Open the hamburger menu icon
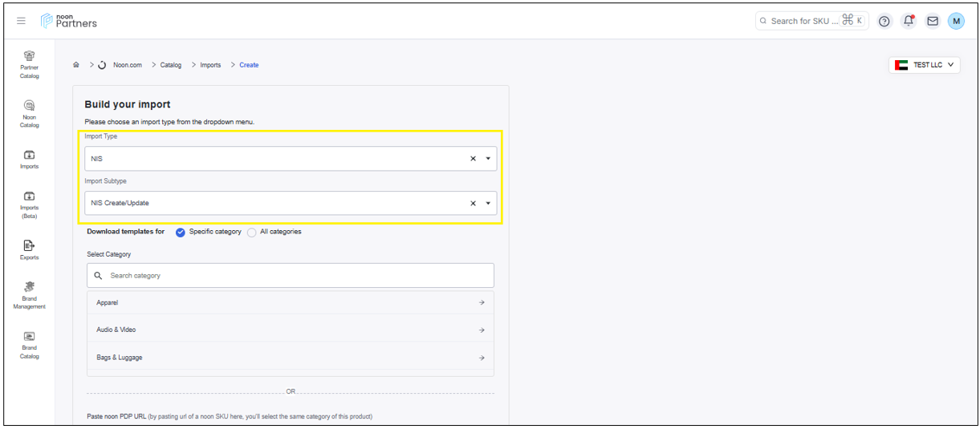This screenshot has height=429, width=980. click(x=22, y=21)
